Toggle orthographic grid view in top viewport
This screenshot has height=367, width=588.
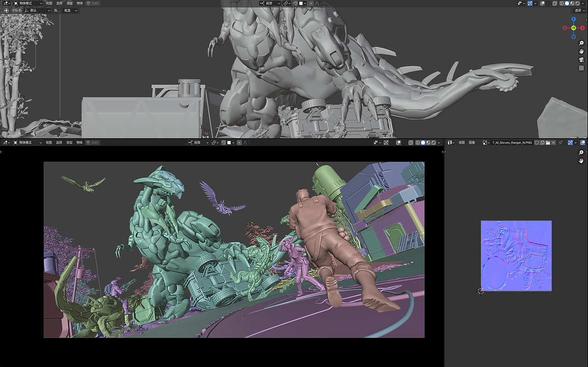[x=581, y=68]
